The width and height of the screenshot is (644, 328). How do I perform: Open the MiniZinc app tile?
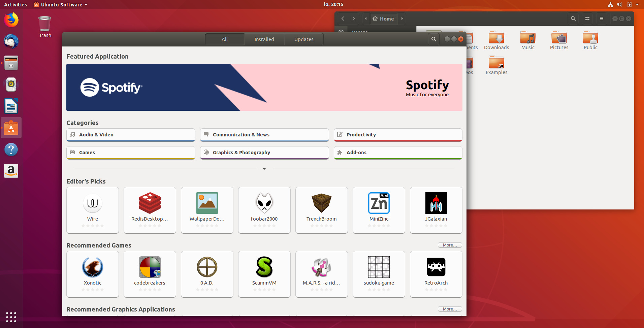tap(379, 210)
